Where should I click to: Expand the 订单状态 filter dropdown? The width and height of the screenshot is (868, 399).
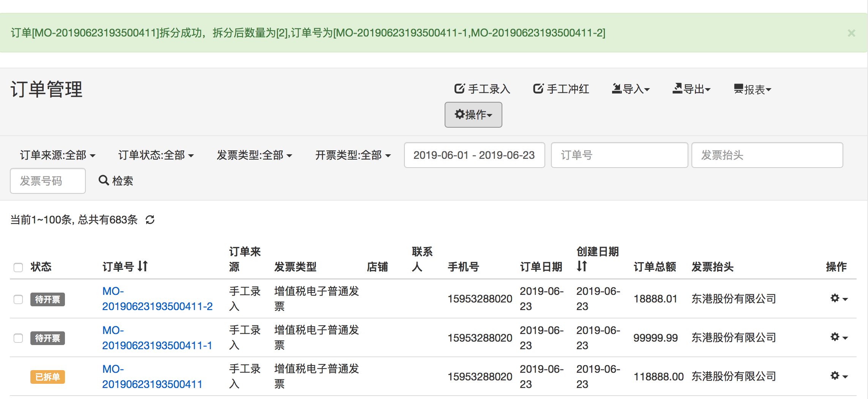coord(156,155)
